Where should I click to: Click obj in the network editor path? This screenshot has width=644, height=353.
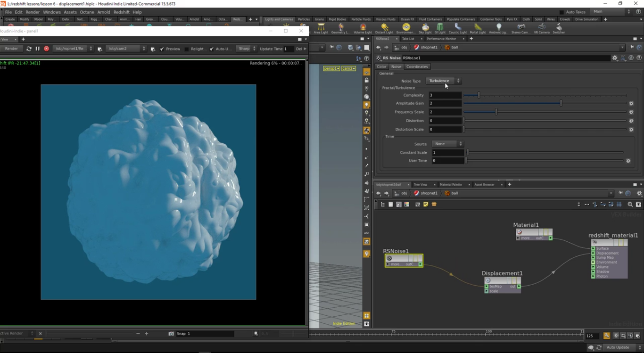pos(401,193)
